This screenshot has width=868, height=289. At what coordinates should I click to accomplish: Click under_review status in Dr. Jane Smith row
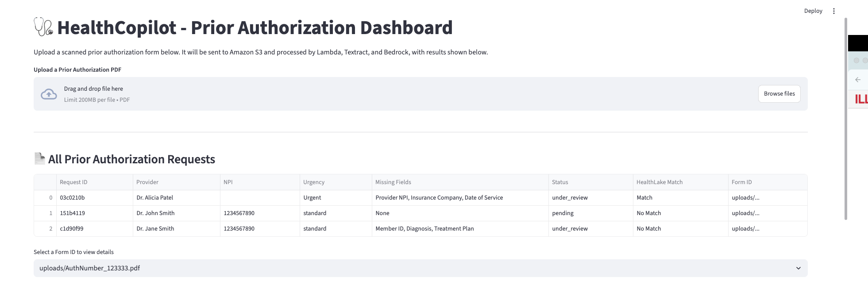click(591, 229)
